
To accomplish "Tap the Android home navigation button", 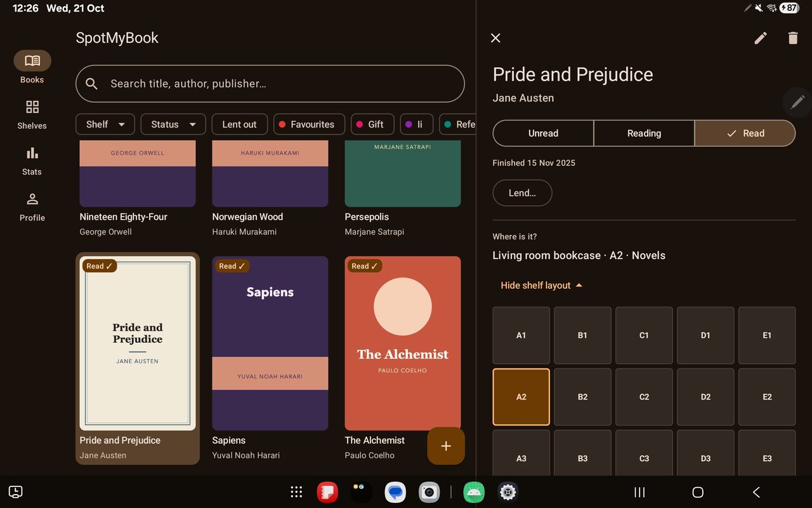I will [x=698, y=492].
